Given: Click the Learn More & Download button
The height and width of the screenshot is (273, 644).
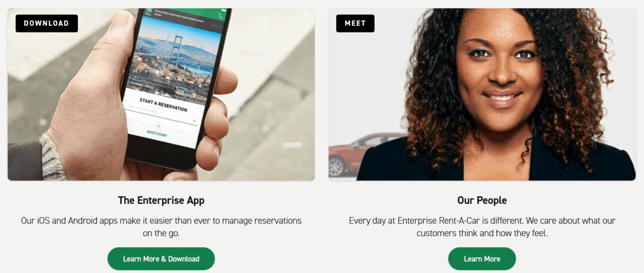Looking at the screenshot, I should [x=161, y=259].
